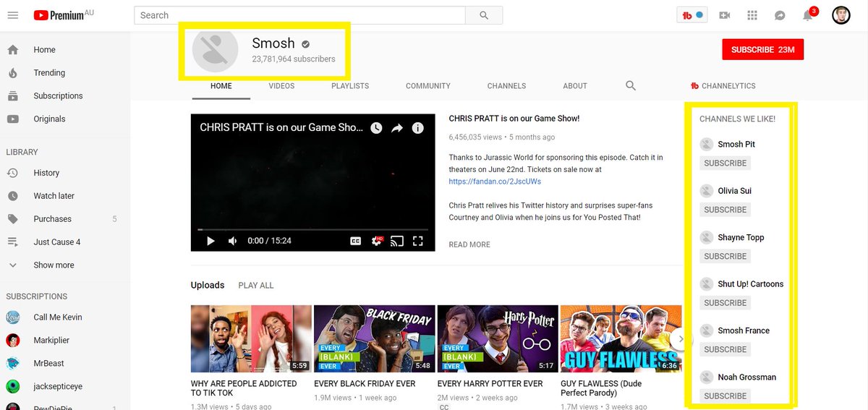Click Watch later clock on featured video
868x410 pixels.
pyautogui.click(x=376, y=128)
